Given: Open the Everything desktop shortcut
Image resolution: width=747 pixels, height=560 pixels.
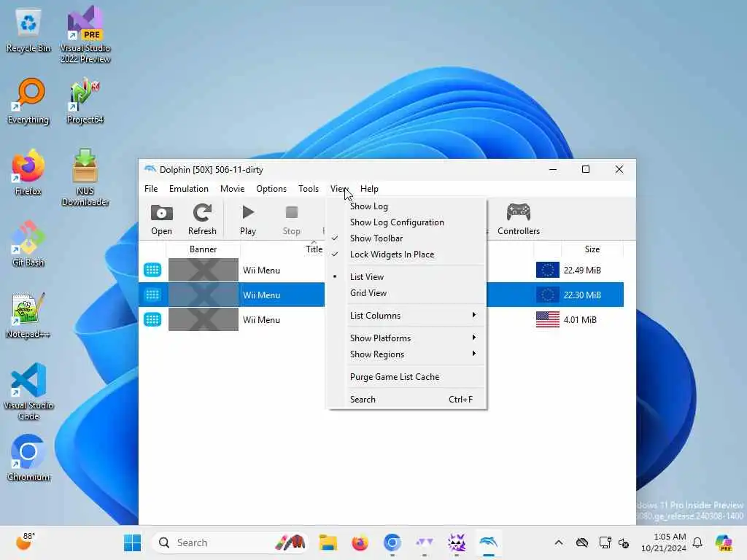Looking at the screenshot, I should [x=28, y=101].
